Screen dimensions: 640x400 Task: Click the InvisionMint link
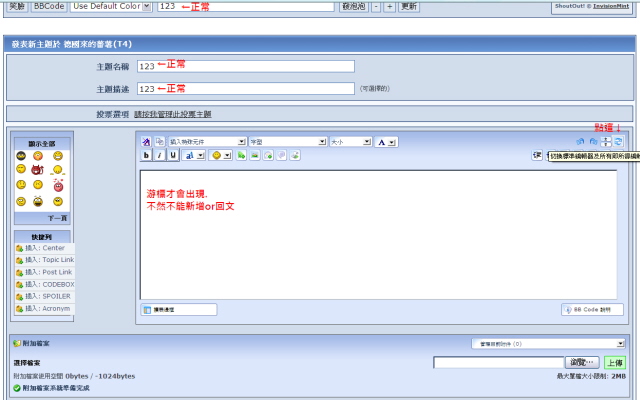(x=611, y=6)
